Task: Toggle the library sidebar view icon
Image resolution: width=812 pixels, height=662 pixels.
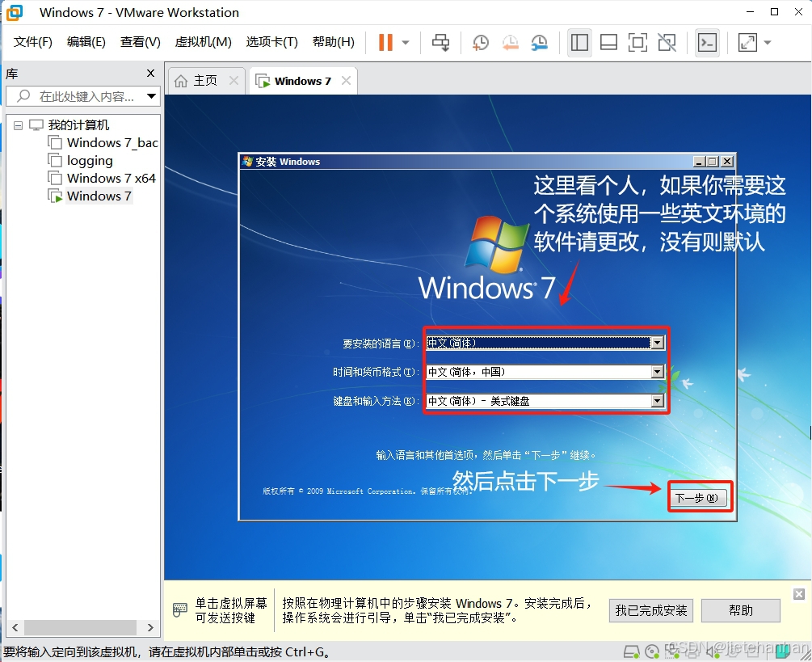Action: tap(579, 43)
